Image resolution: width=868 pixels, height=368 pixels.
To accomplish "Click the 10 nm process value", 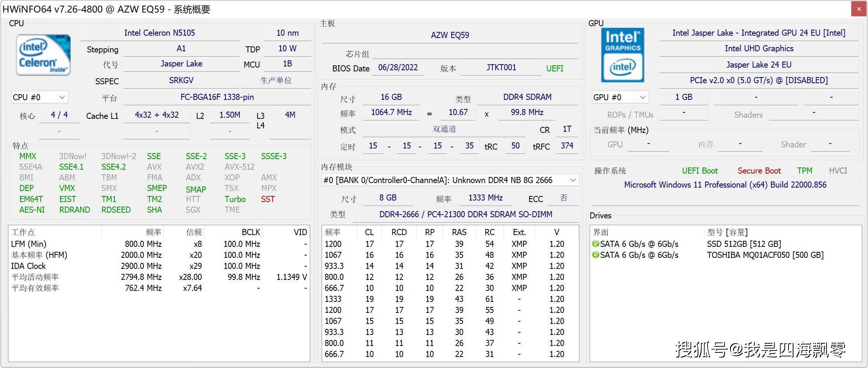I will point(287,33).
